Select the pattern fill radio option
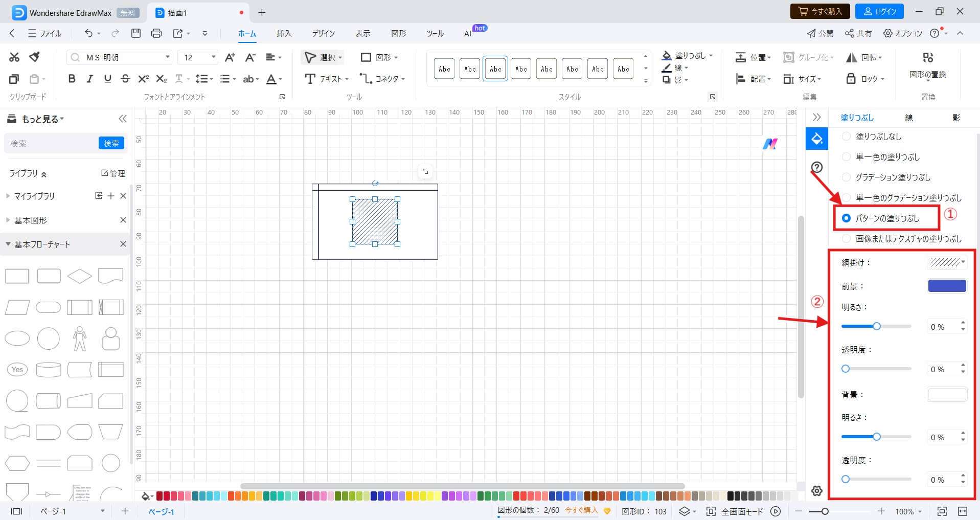 tap(846, 218)
